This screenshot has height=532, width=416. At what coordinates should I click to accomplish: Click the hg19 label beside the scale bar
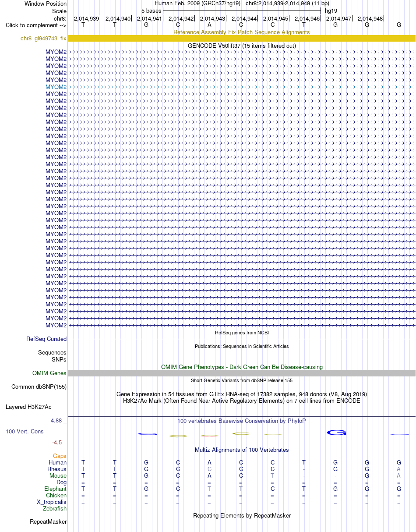click(331, 11)
